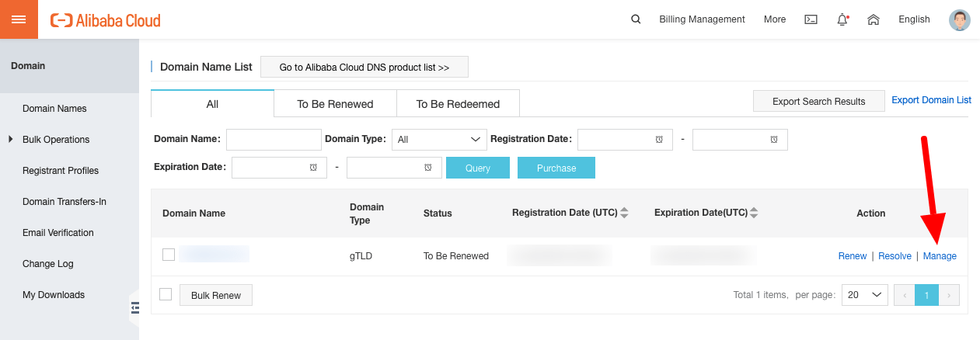Switch to the To Be Renewed tab

335,103
